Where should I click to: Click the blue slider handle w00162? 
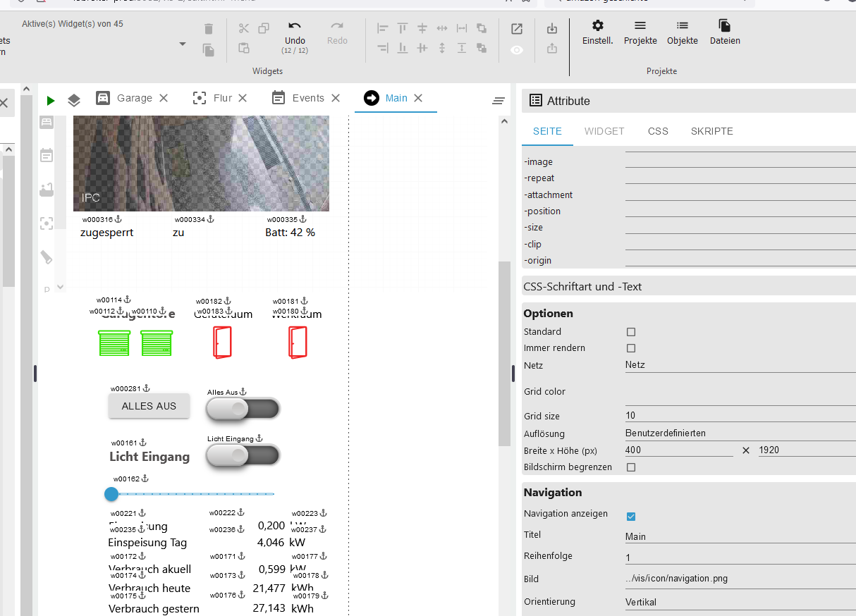click(111, 494)
